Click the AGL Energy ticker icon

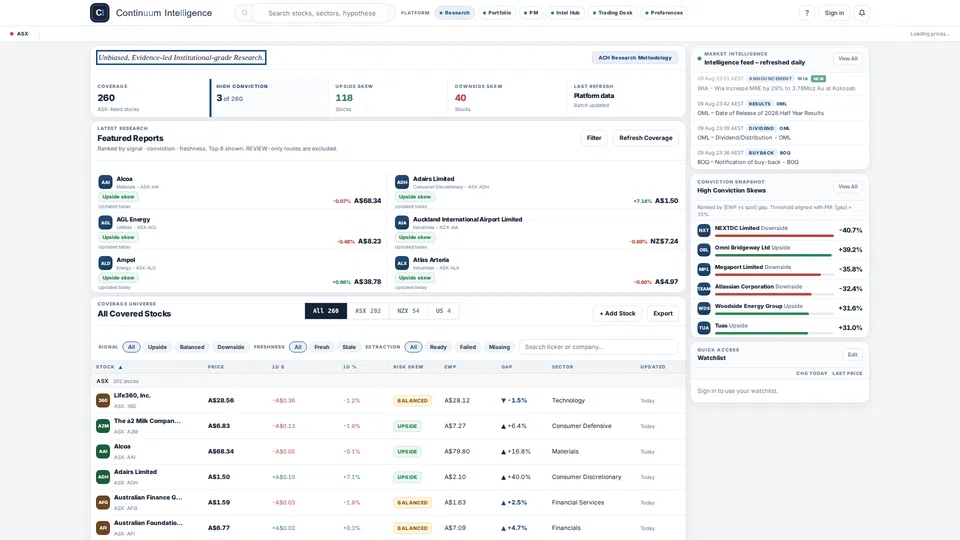point(105,222)
